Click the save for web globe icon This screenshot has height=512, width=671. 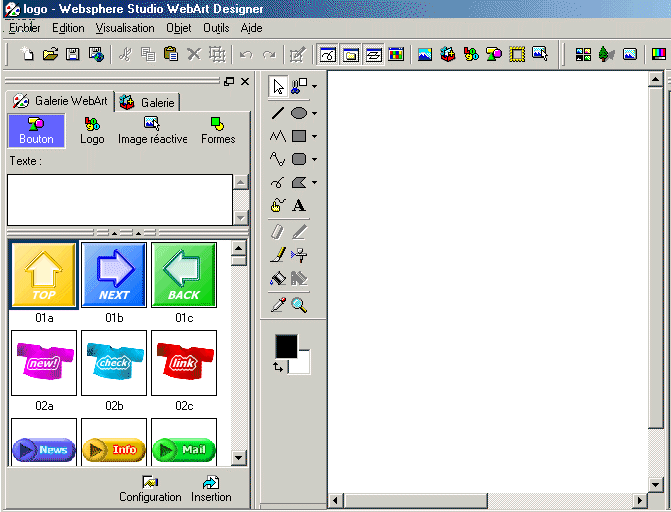click(96, 54)
